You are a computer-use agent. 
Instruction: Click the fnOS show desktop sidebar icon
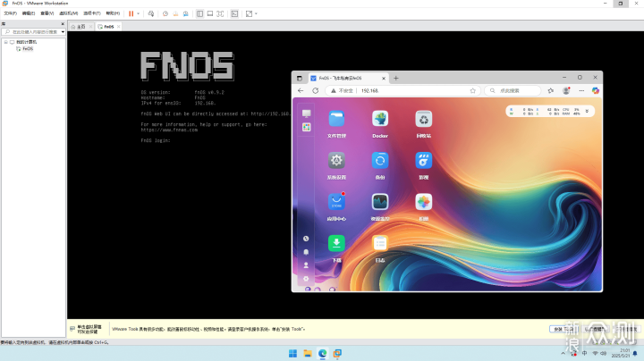click(307, 113)
